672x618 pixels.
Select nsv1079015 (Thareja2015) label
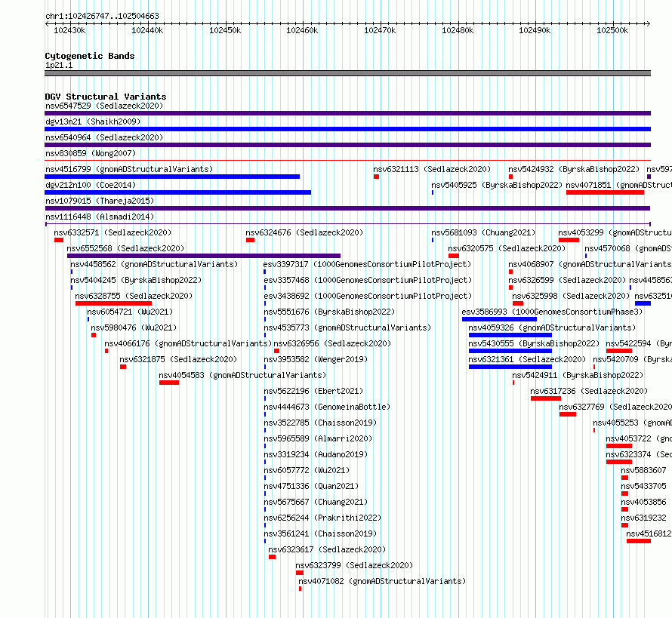click(100, 201)
